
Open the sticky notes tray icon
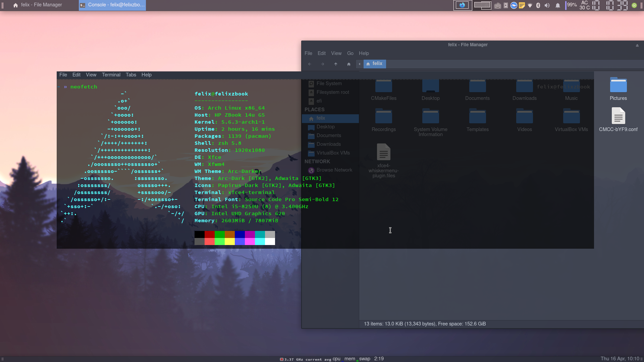(x=522, y=5)
